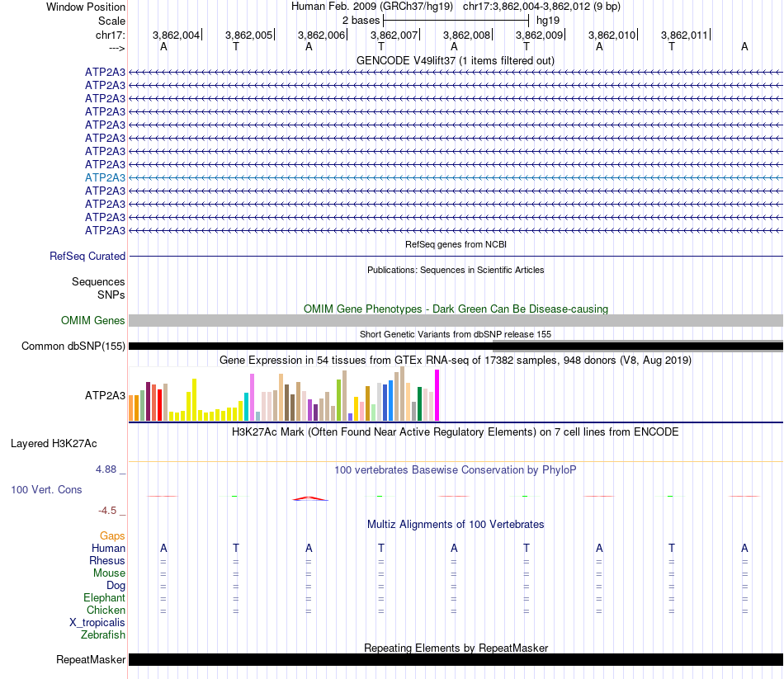Click the Common dbSNP(155) track label
The width and height of the screenshot is (784, 679).
click(x=73, y=346)
